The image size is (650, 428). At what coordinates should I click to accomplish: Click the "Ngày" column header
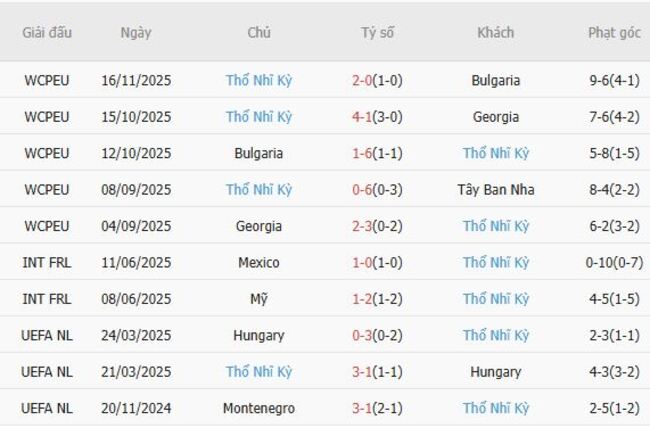[x=136, y=32]
